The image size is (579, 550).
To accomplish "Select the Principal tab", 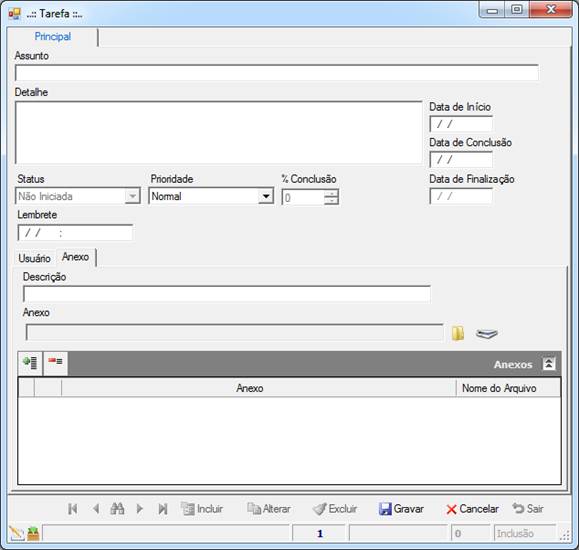I will click(52, 37).
